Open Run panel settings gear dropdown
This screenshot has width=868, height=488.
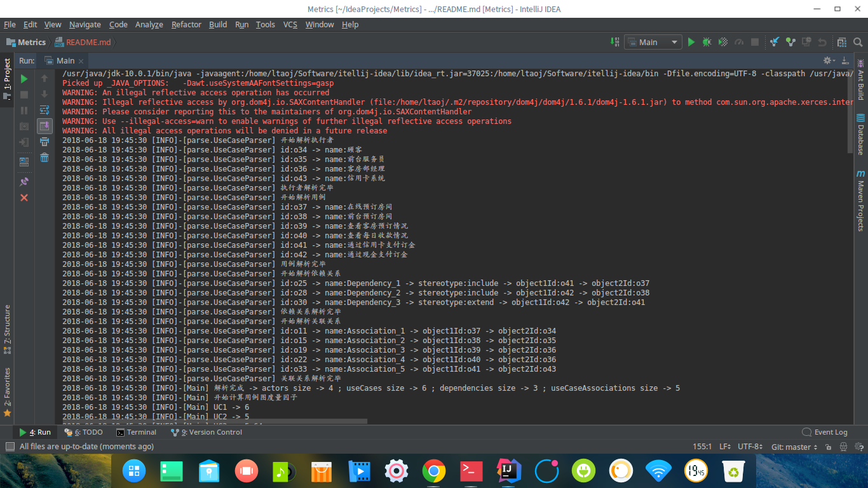tap(829, 60)
